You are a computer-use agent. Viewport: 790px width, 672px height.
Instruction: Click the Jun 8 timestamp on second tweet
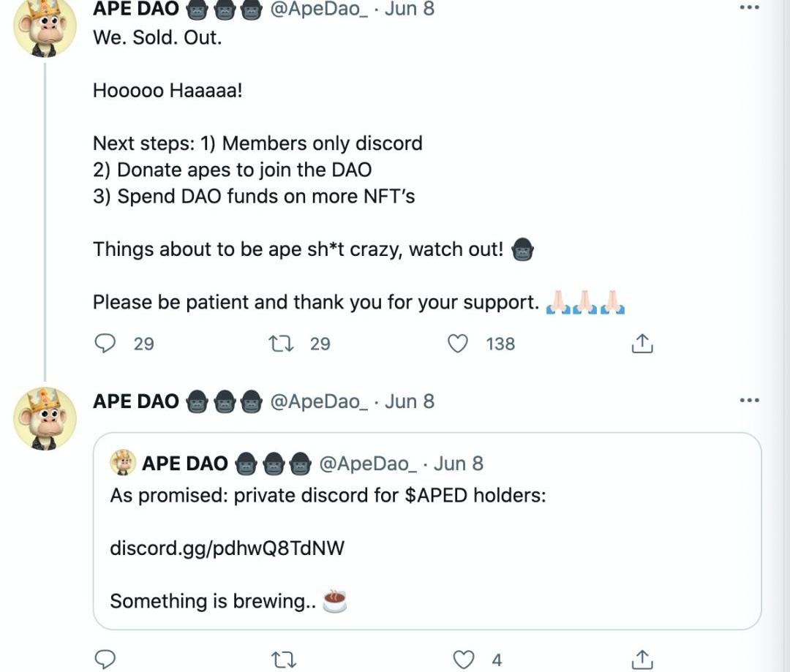pyautogui.click(x=410, y=401)
